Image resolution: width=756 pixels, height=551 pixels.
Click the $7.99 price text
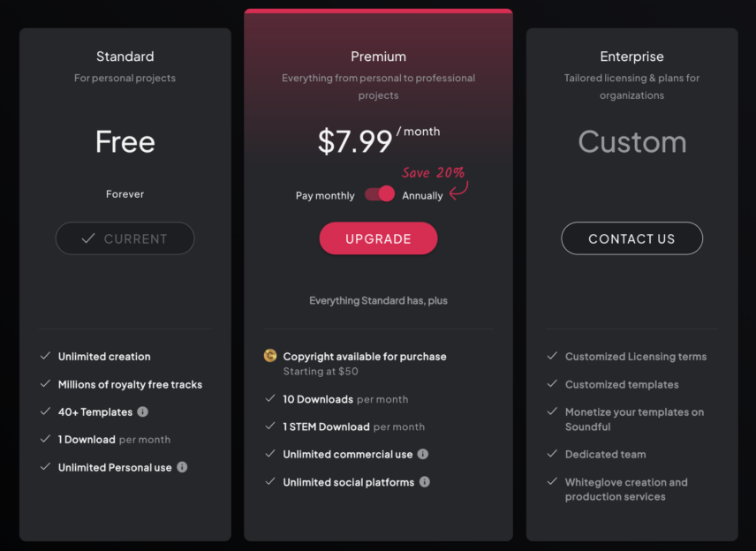355,141
